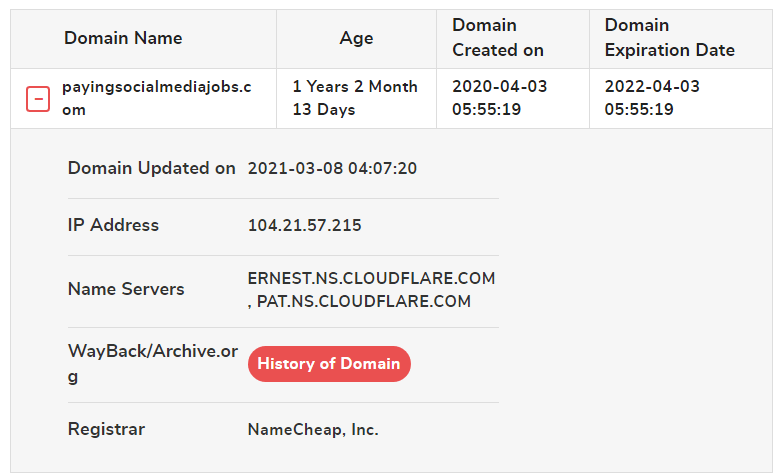The width and height of the screenshot is (784, 476).
Task: Select the IP address 104.21.57.215
Action: click(x=304, y=225)
